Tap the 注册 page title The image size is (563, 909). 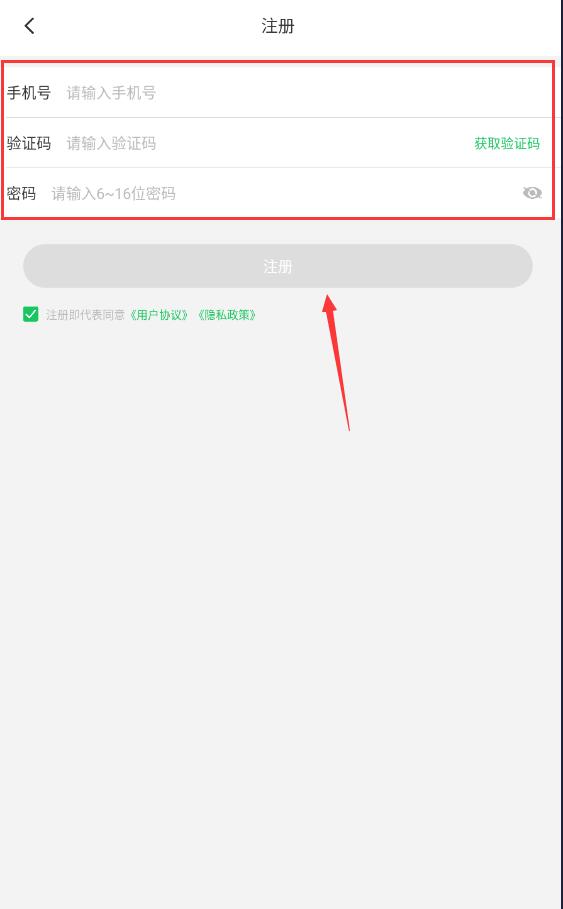click(278, 26)
